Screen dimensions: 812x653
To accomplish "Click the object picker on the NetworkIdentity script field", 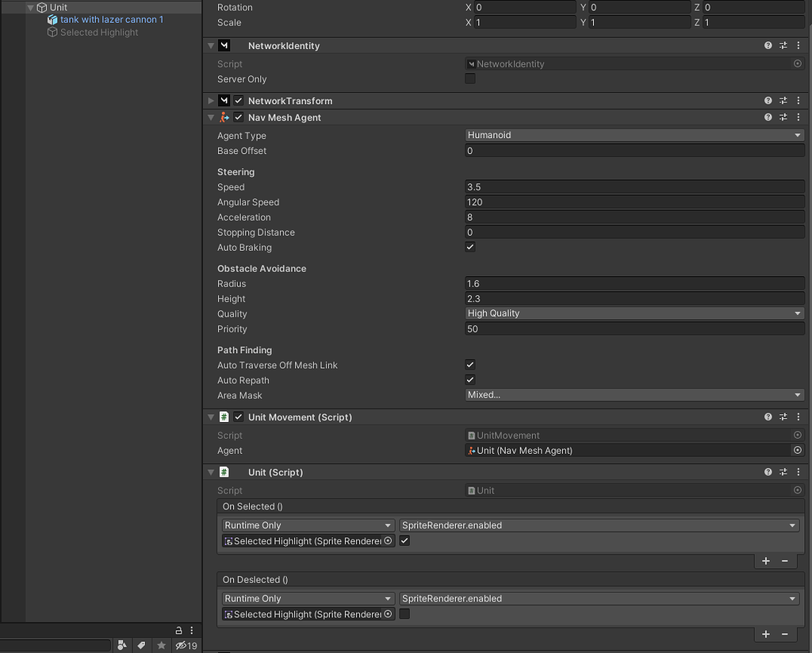I will coord(798,63).
